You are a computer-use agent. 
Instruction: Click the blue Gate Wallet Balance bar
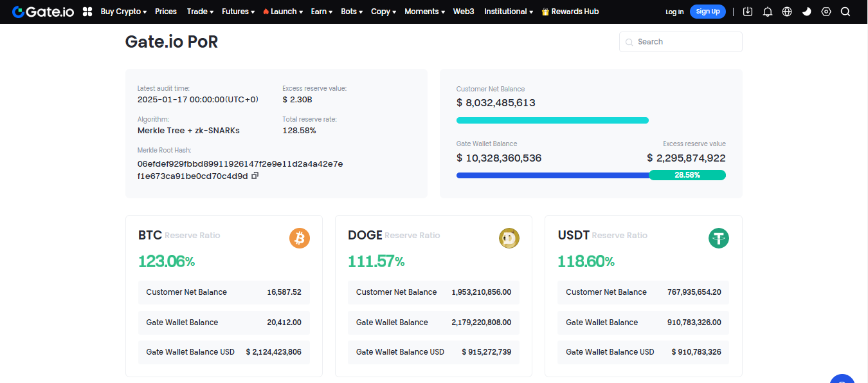pos(553,175)
